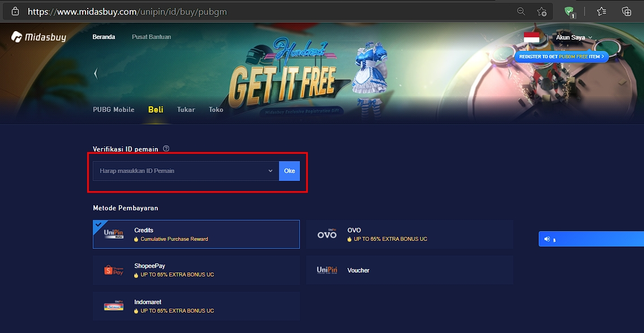Open the Toko tab
The height and width of the screenshot is (333, 644).
216,110
